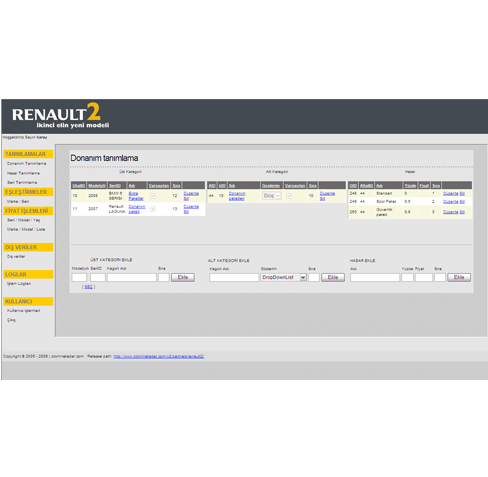The width and height of the screenshot is (488, 477).
Task: Toggle the Varsayılan checkbox in BMW 5 Serisi row
Action: coord(153,196)
